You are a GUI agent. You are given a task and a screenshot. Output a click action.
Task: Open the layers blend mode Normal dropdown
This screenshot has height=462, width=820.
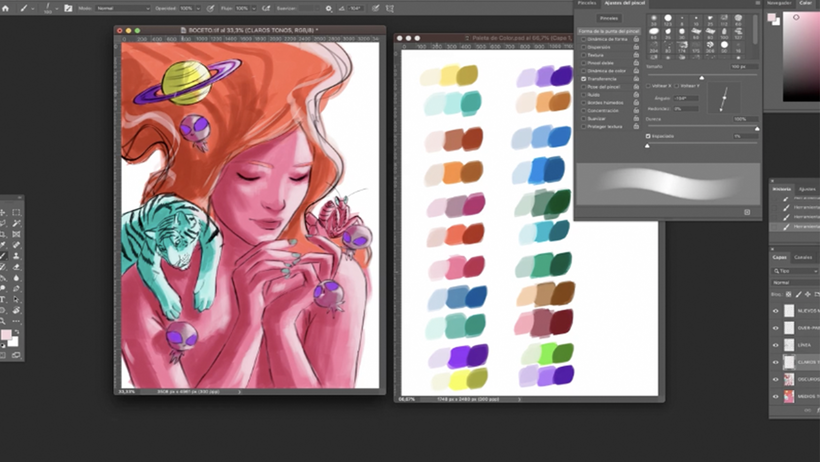tap(795, 283)
